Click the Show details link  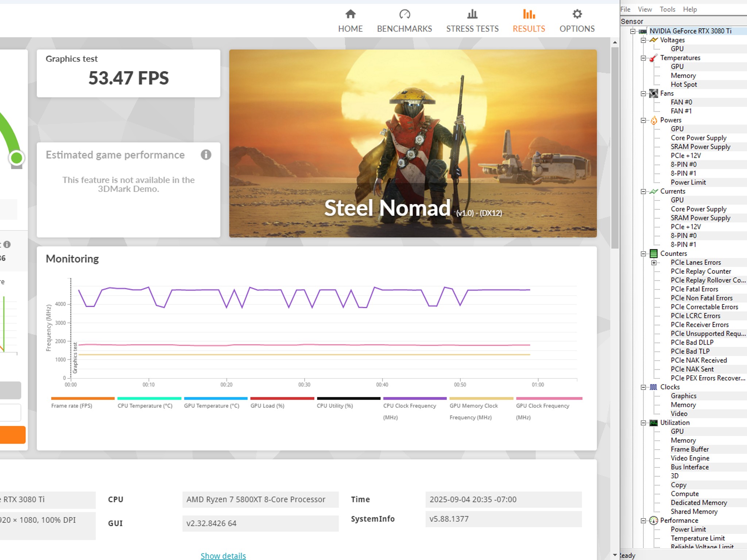[223, 556]
